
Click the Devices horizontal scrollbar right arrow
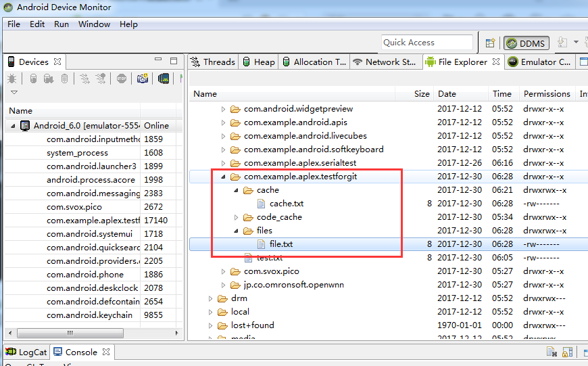(176, 333)
